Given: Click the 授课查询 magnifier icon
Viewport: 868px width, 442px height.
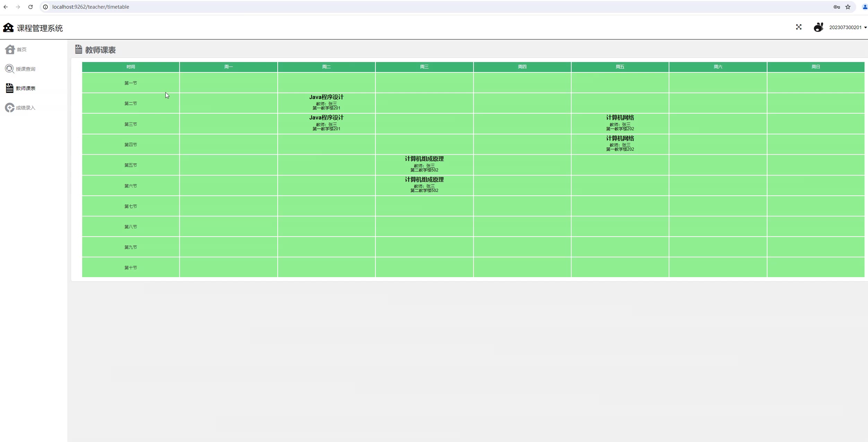Looking at the screenshot, I should click(10, 69).
